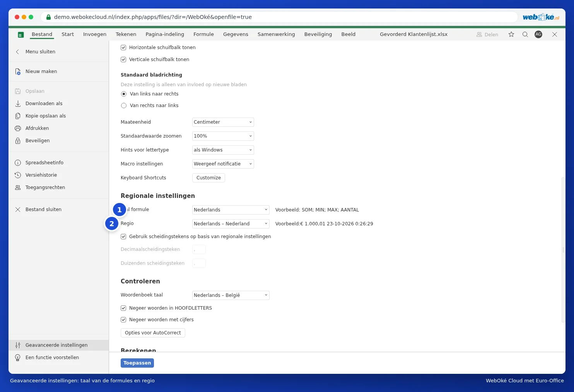The image size is (574, 392).
Task: Click the AG user avatar
Action: (x=538, y=34)
